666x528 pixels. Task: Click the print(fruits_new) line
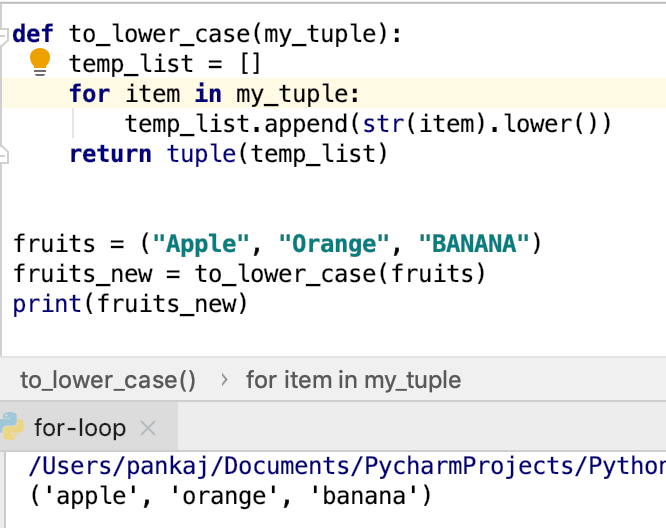130,304
